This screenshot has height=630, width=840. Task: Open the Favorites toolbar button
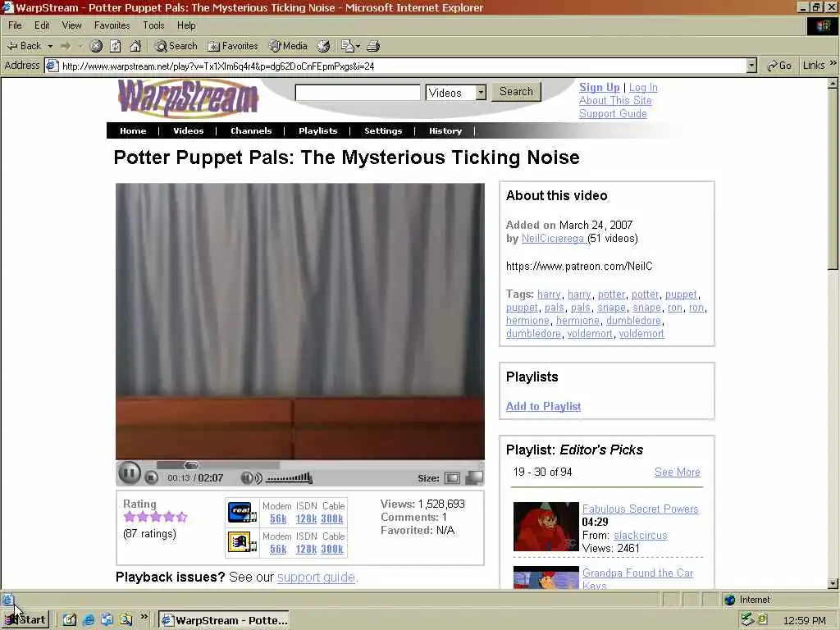click(232, 46)
